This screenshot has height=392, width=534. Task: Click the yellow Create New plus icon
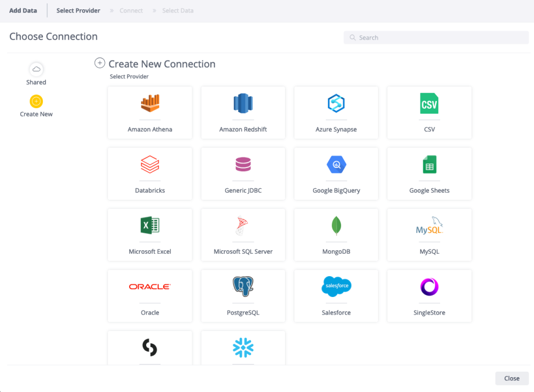(x=36, y=101)
